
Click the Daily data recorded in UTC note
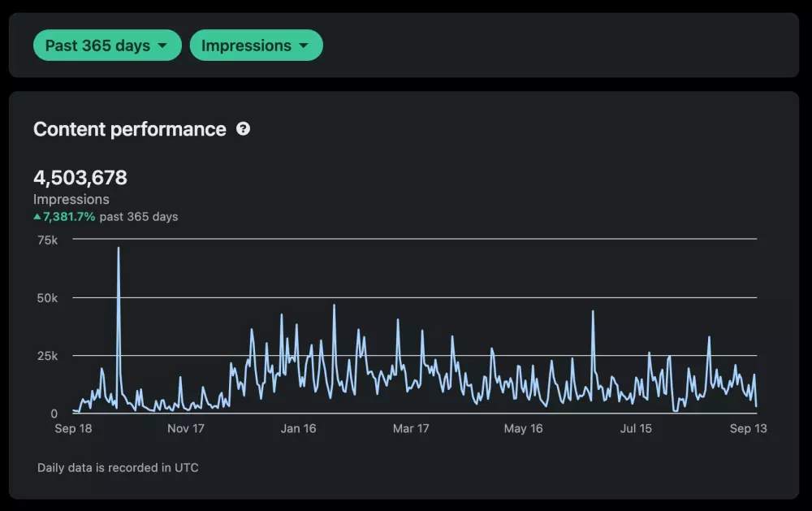(x=118, y=468)
